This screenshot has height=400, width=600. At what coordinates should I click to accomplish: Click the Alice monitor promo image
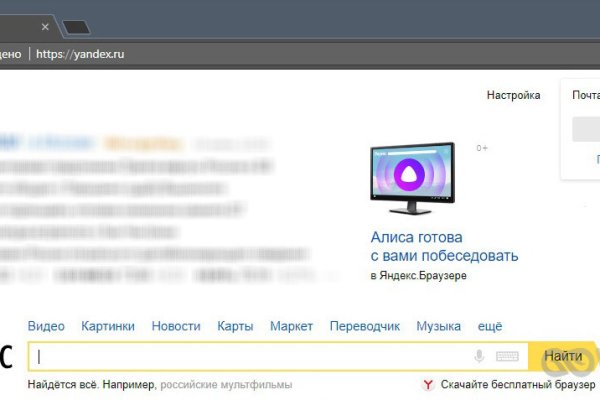pos(412,180)
